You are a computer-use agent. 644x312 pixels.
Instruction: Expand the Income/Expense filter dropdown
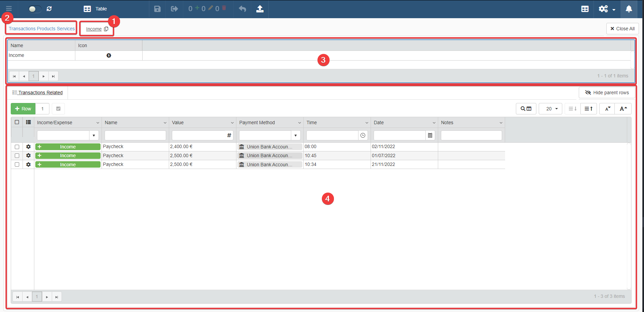tap(94, 135)
